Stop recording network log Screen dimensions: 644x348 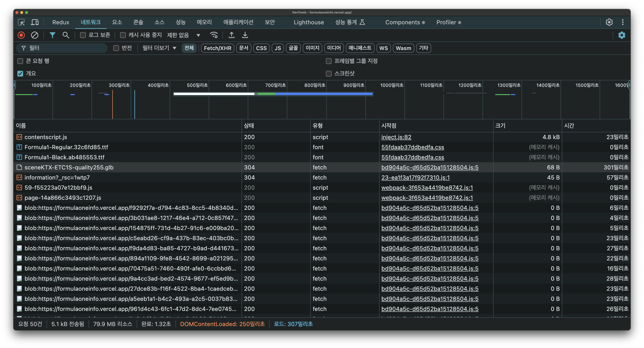pyautogui.click(x=21, y=35)
